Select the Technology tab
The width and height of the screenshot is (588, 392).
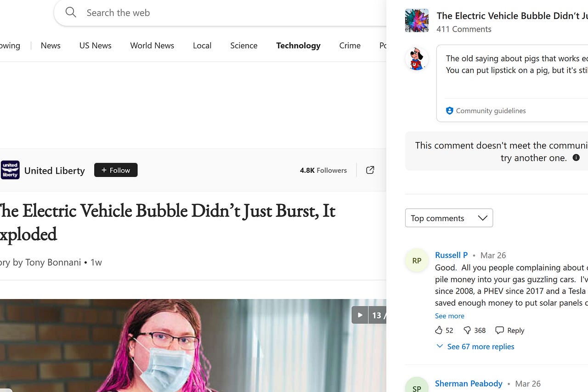pyautogui.click(x=298, y=45)
